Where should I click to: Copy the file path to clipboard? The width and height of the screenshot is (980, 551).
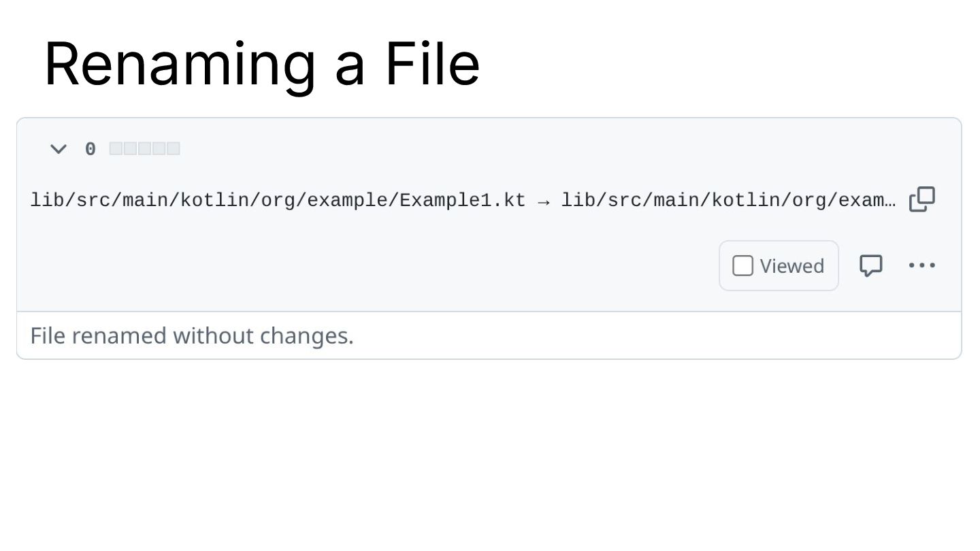coord(922,199)
